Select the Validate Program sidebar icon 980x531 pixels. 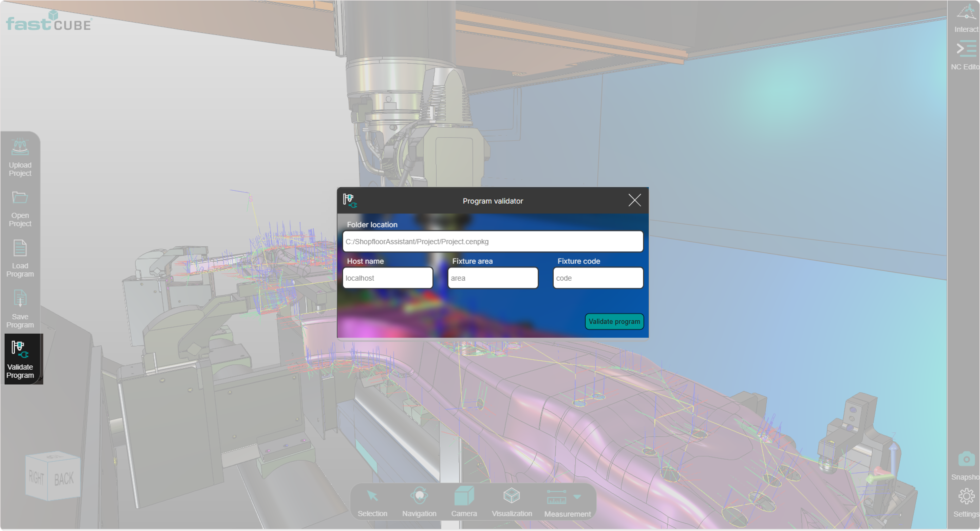tap(20, 350)
